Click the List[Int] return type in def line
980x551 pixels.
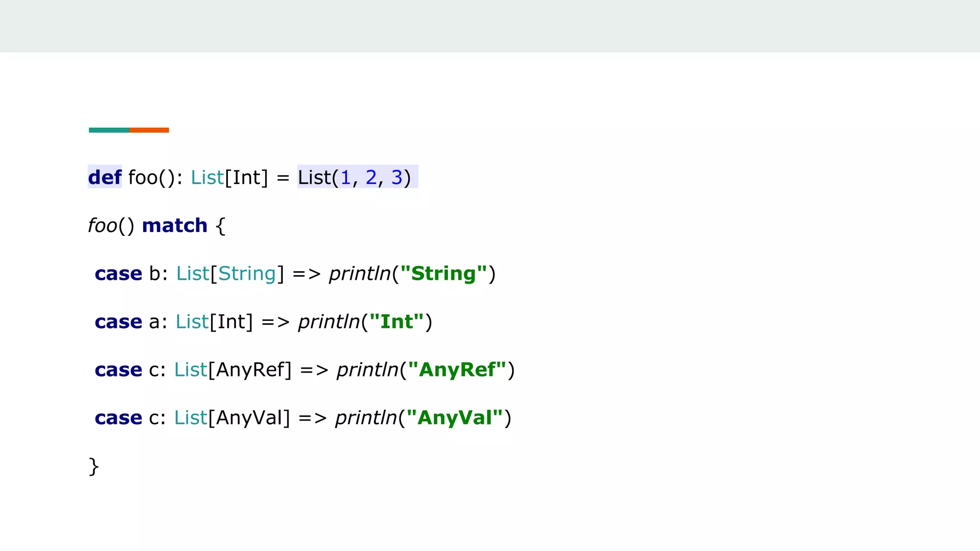[x=230, y=177]
